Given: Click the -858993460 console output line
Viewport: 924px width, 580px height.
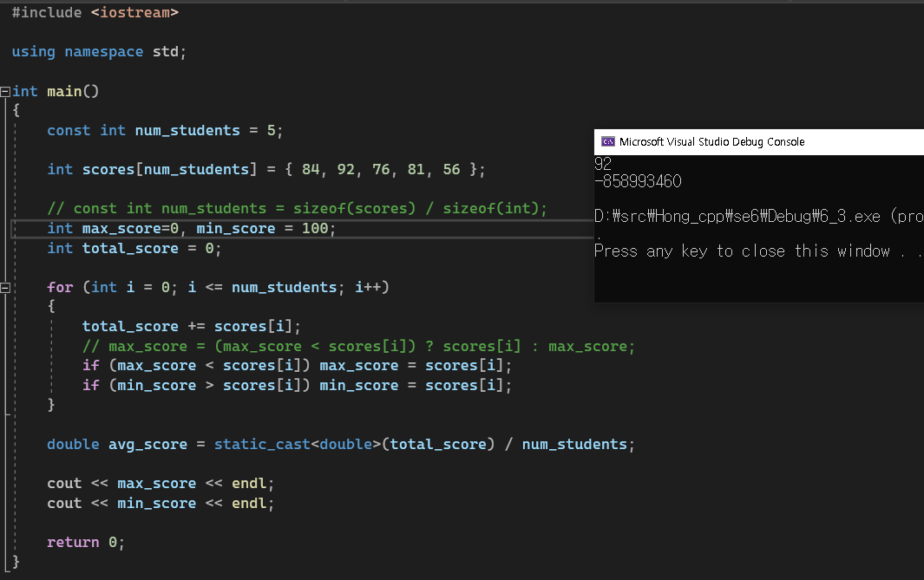Looking at the screenshot, I should pyautogui.click(x=638, y=181).
